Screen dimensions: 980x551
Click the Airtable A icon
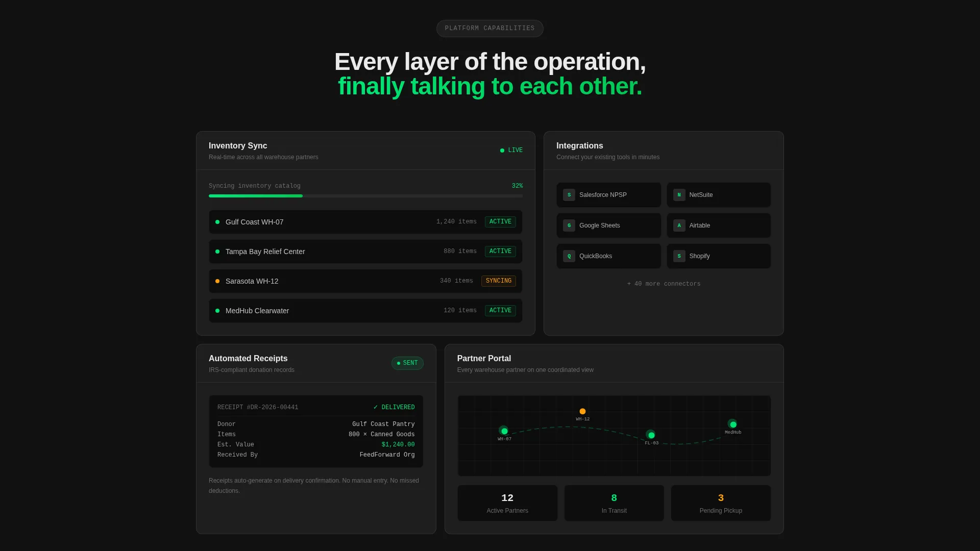(679, 226)
